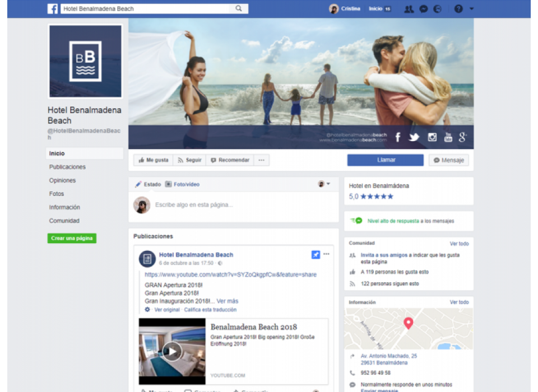
Task: Click the pinned post pin icon
Action: point(316,255)
